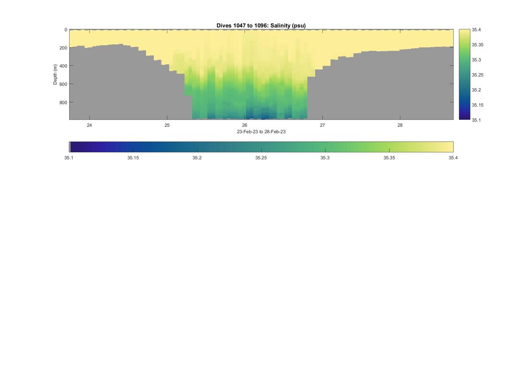Screen dimensions: 532x392
Task: Click 35.3 label on vertical colorbar
Action: 476,60
